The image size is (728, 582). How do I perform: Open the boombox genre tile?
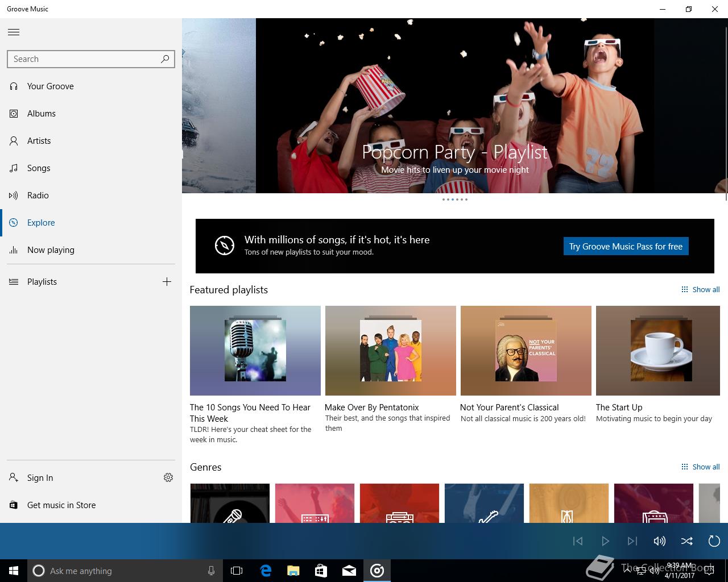(x=399, y=503)
